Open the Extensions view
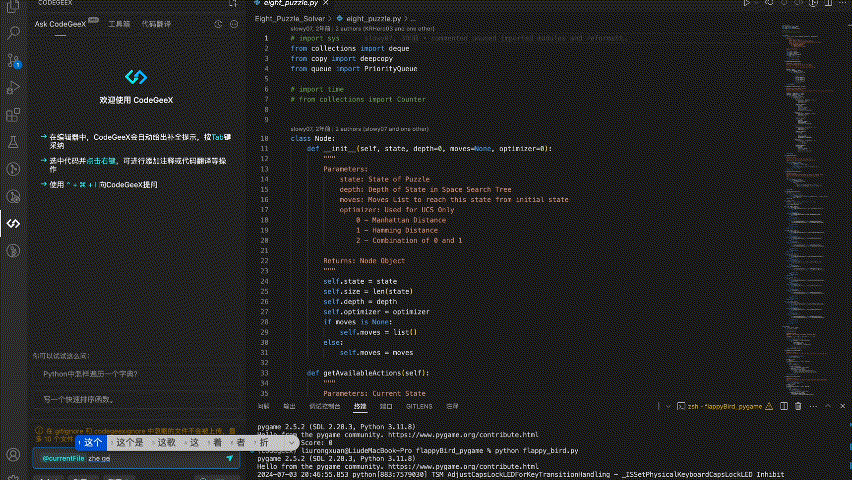Screen dimensions: 852x480 (x=14, y=115)
